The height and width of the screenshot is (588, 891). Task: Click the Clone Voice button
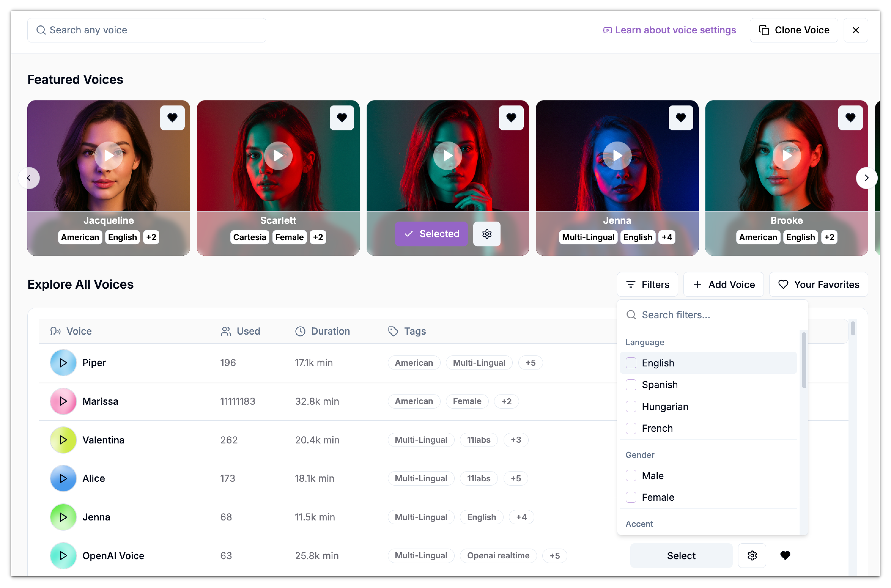click(x=793, y=30)
